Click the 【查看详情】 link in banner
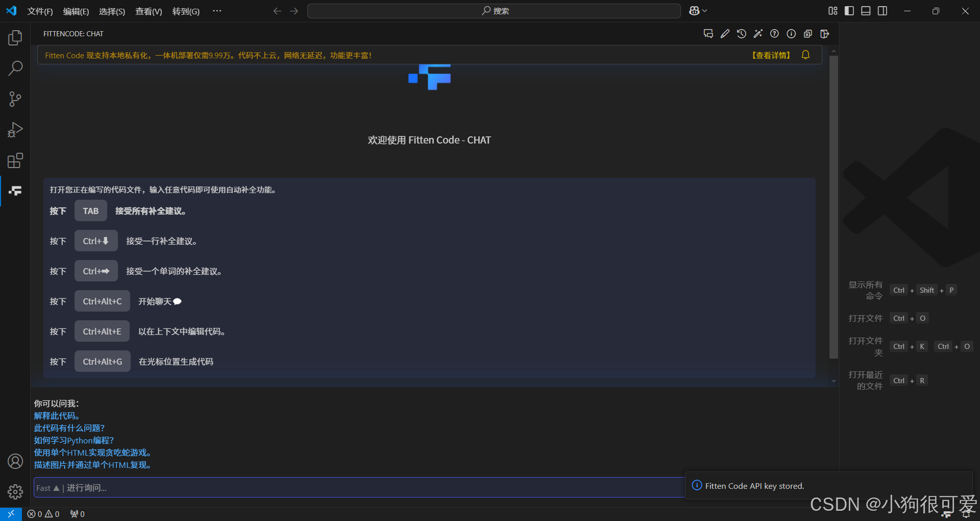Viewport: 980px width, 521px height. click(x=771, y=55)
